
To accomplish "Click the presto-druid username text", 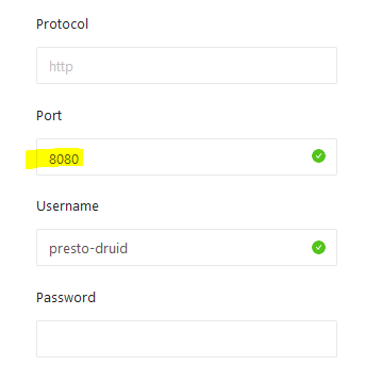I will (88, 248).
